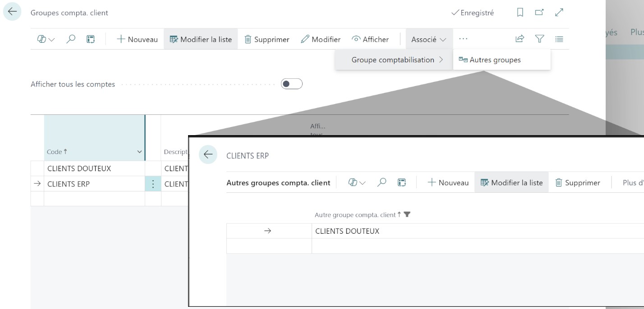The height and width of the screenshot is (309, 644).
Task: Expand the Associé dropdown menu
Action: [x=428, y=39]
